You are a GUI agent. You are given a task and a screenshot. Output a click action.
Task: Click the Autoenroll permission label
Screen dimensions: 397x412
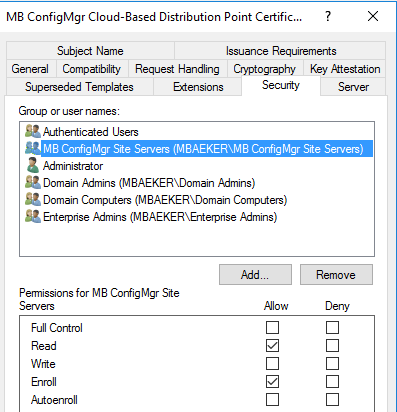coord(54,400)
